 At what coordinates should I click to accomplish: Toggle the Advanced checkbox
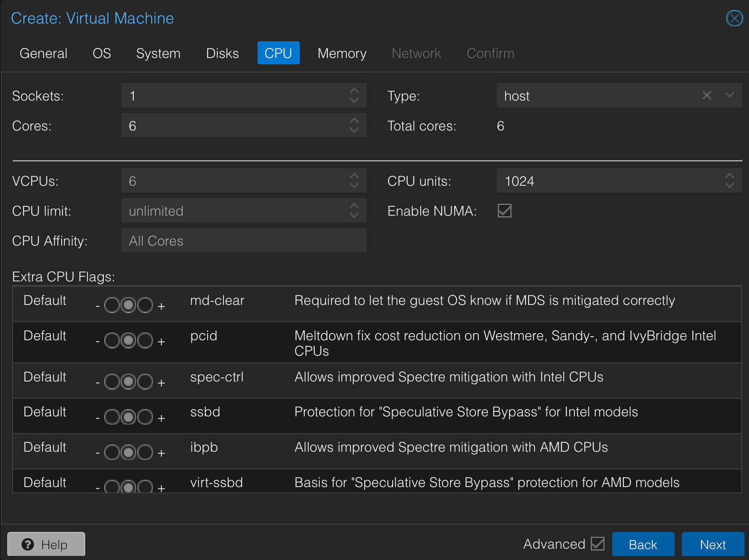tap(598, 544)
